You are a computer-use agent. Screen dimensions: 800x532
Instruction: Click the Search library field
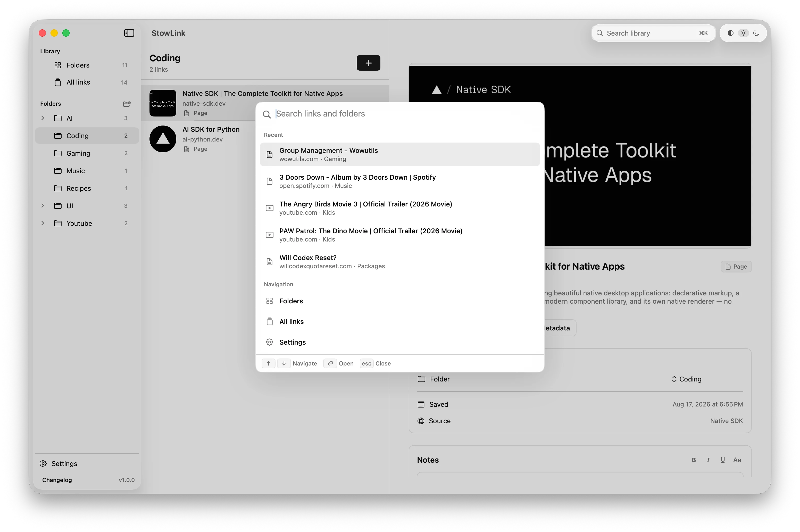point(653,33)
